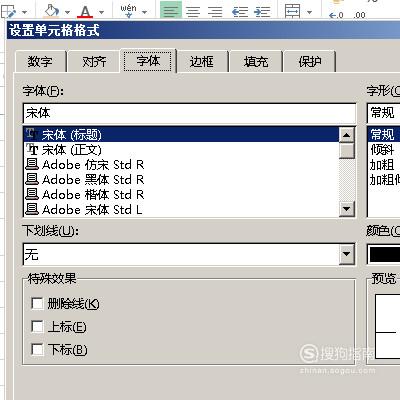Click the font color A icon

85,11
